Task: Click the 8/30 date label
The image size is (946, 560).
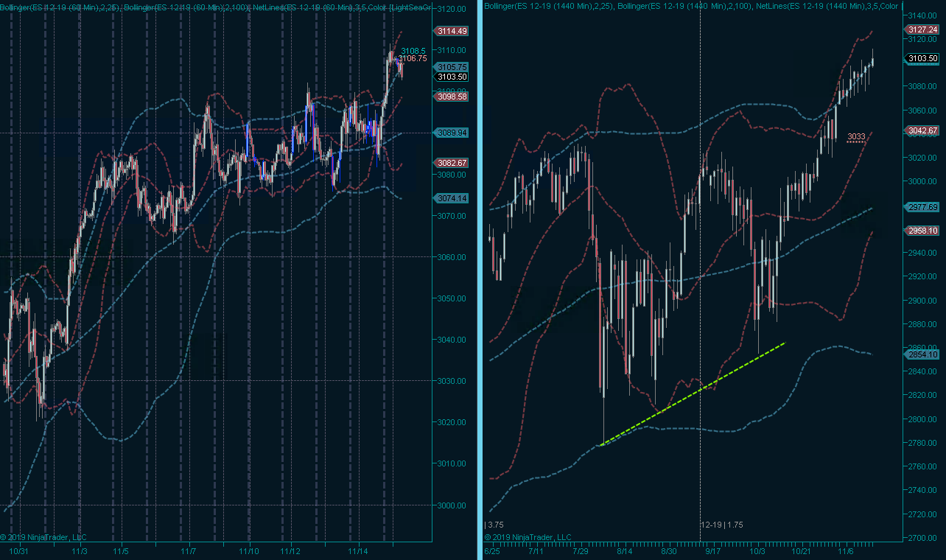Action: [669, 551]
